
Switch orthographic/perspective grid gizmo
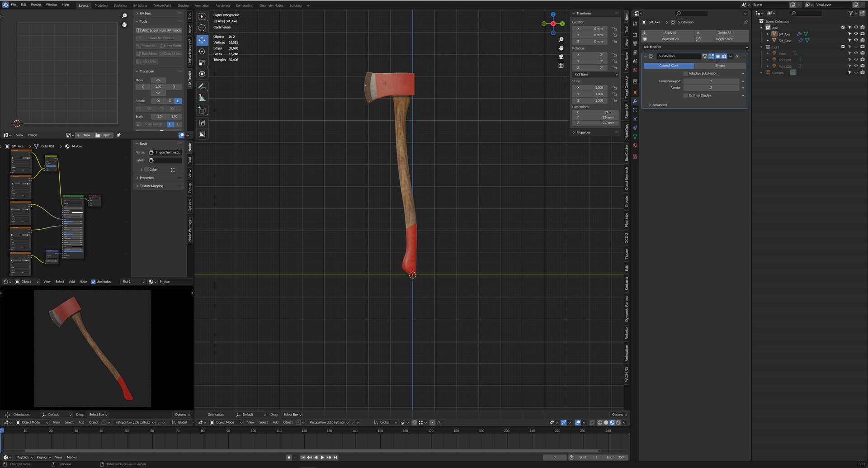561,66
